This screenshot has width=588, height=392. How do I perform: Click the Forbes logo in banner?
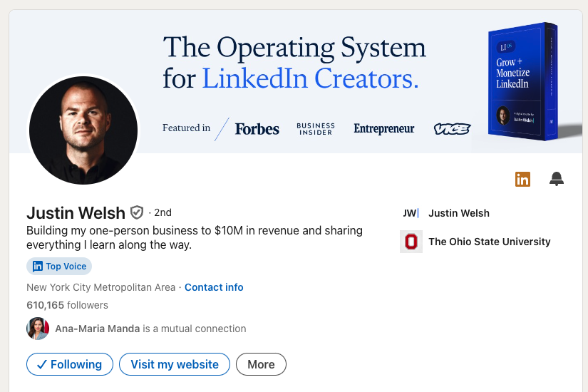(x=257, y=129)
